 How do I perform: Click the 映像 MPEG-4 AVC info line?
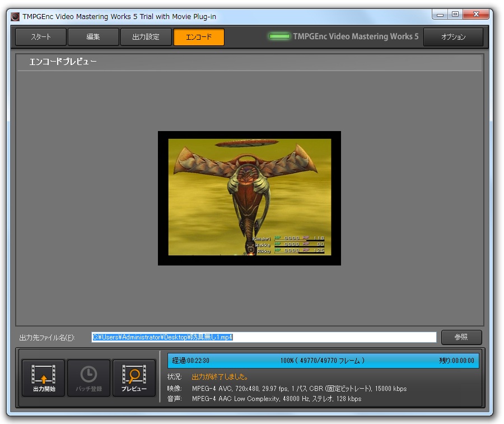[x=299, y=388]
